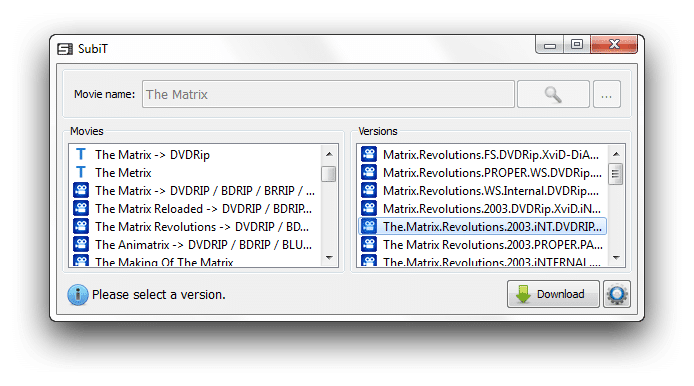Click Versions list scroll down arrow
694x386 pixels.
pyautogui.click(x=616, y=258)
